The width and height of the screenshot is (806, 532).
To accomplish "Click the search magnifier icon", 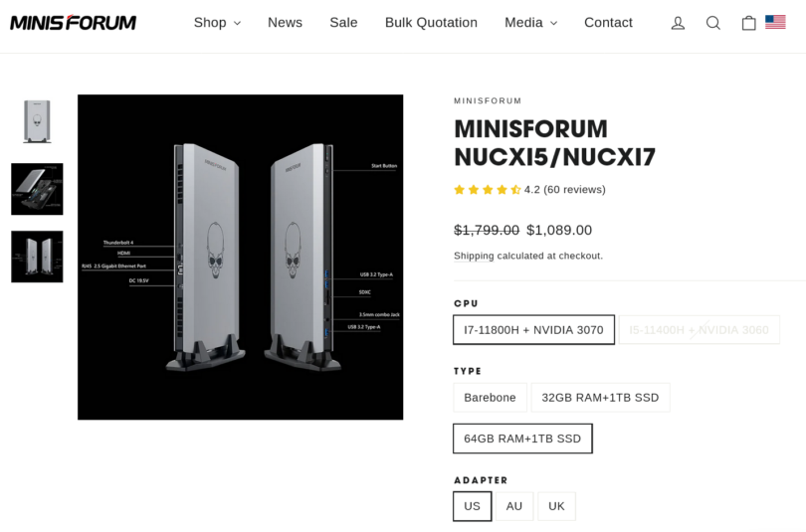I will coord(713,23).
